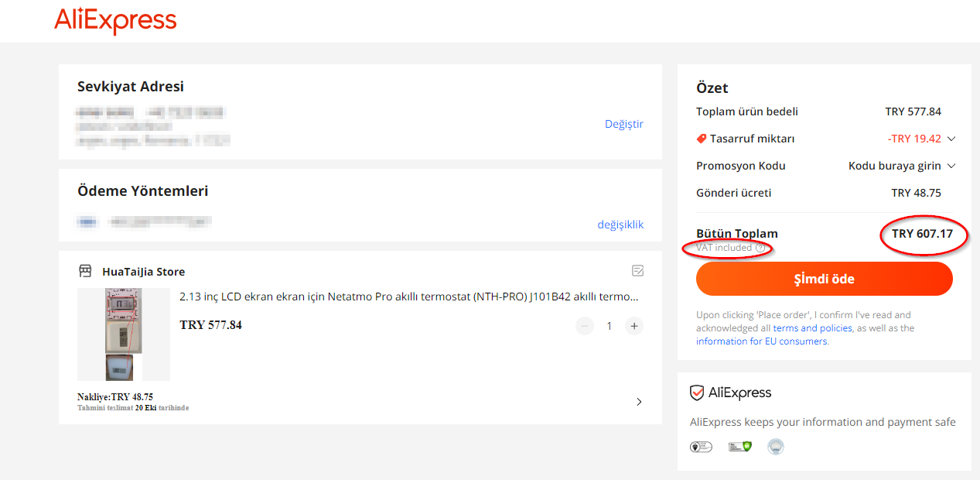Viewport: 980px width, 480px height.
Task: Click the first payment certification badge
Action: click(x=701, y=447)
